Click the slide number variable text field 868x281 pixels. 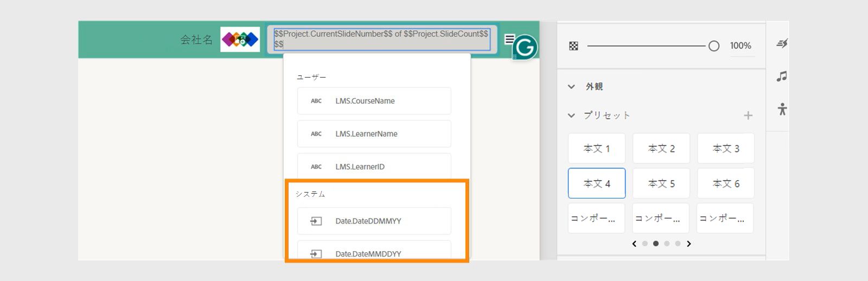(x=382, y=39)
